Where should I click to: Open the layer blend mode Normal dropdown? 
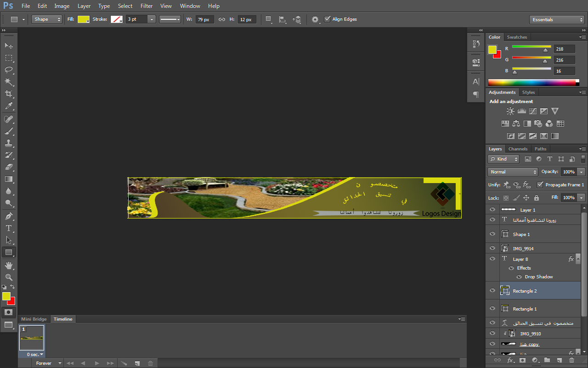point(512,172)
